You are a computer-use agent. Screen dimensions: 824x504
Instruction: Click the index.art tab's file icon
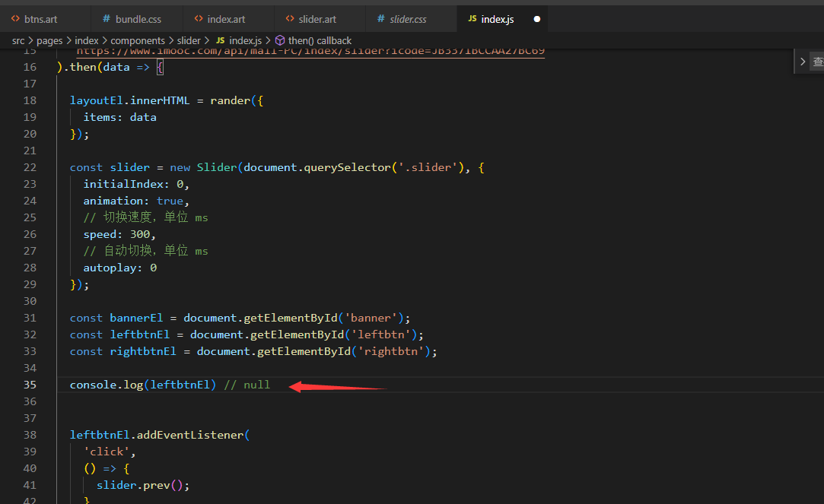coord(199,18)
